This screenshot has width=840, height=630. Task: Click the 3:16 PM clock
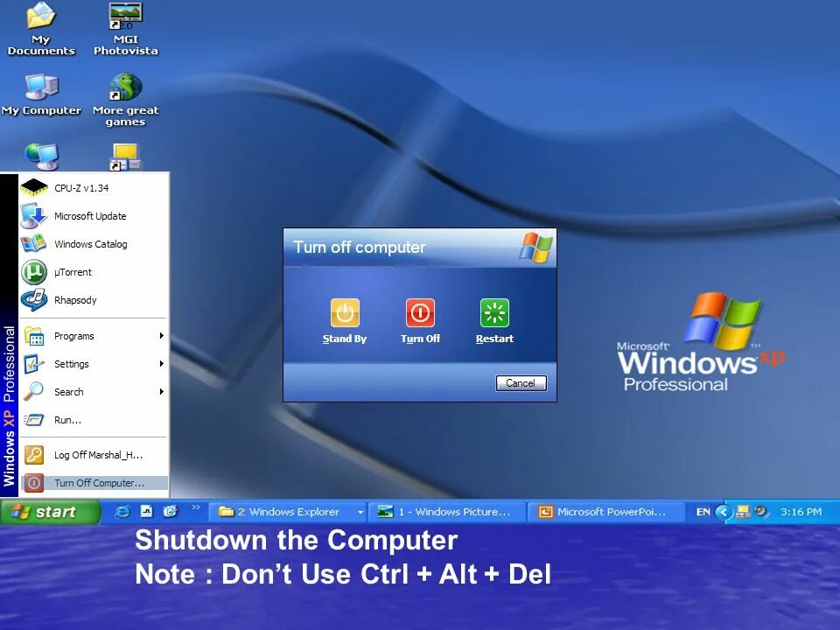pyautogui.click(x=801, y=512)
